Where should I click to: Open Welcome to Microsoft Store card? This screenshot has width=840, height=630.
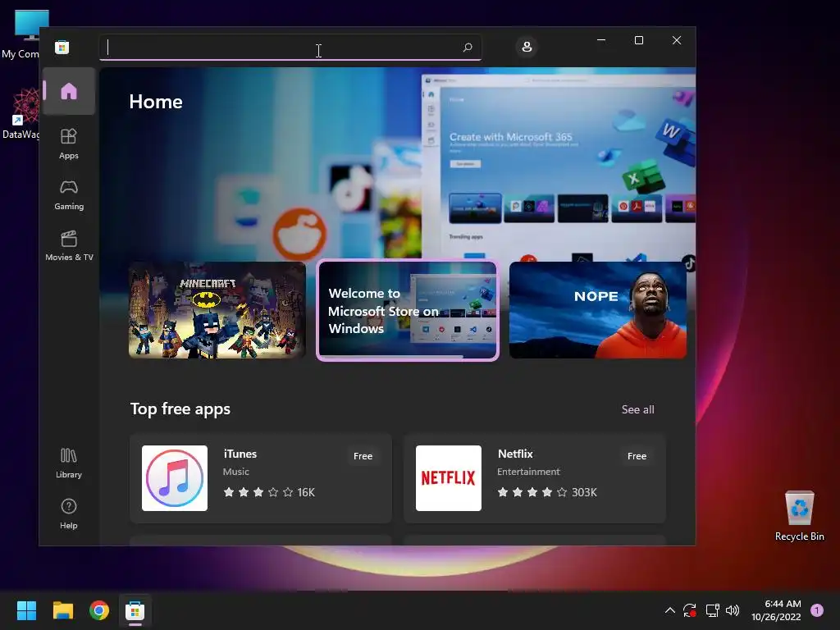coord(408,310)
